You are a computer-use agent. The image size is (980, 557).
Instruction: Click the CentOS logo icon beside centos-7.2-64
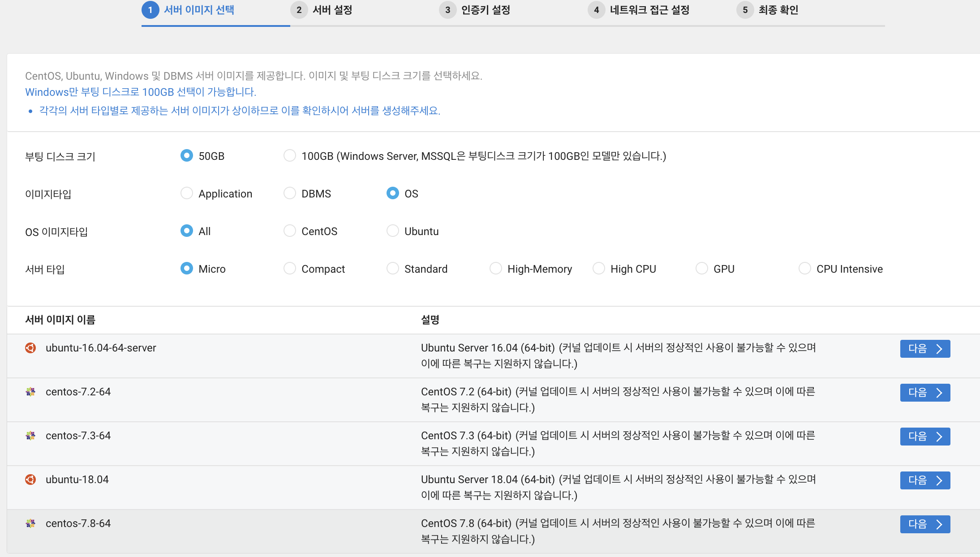(x=30, y=392)
